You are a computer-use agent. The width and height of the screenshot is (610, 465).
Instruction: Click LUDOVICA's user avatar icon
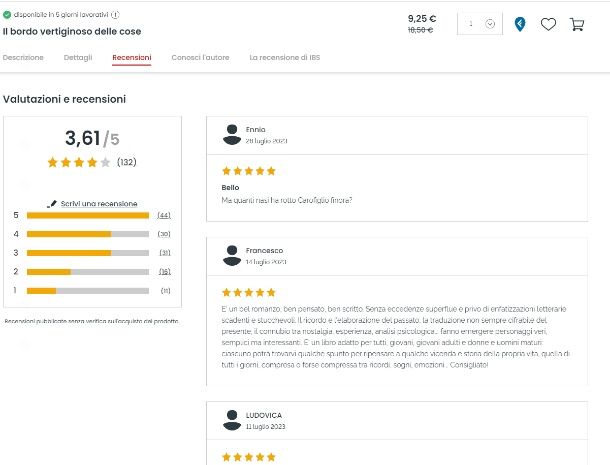click(232, 420)
